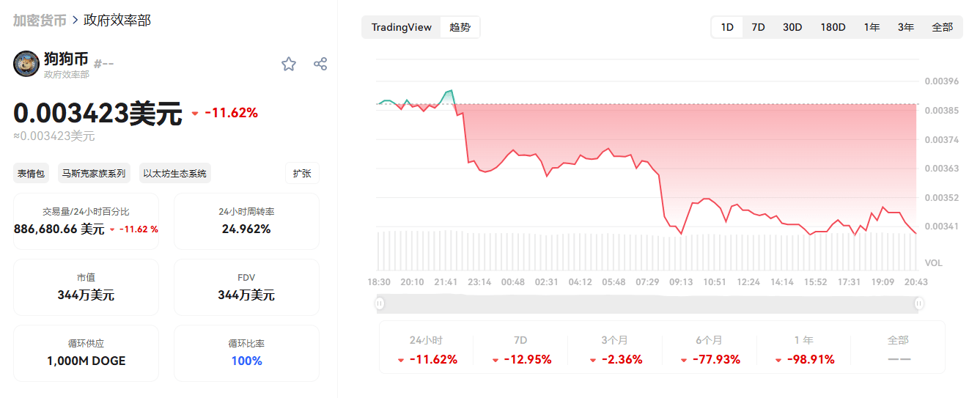Open the 马斯克家族系列 tag
Viewport: 980px width, 398px height.
pyautogui.click(x=93, y=174)
